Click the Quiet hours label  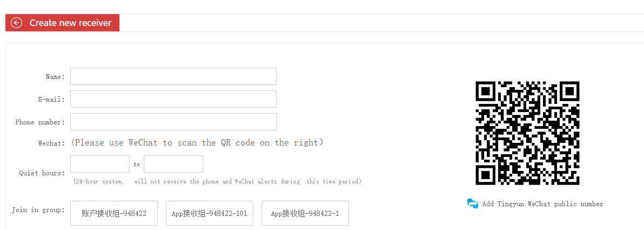42,173
